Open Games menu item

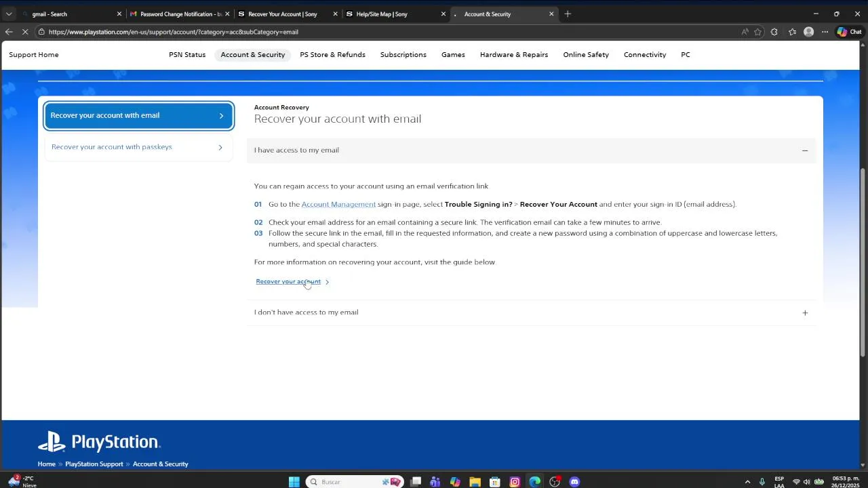click(x=453, y=55)
